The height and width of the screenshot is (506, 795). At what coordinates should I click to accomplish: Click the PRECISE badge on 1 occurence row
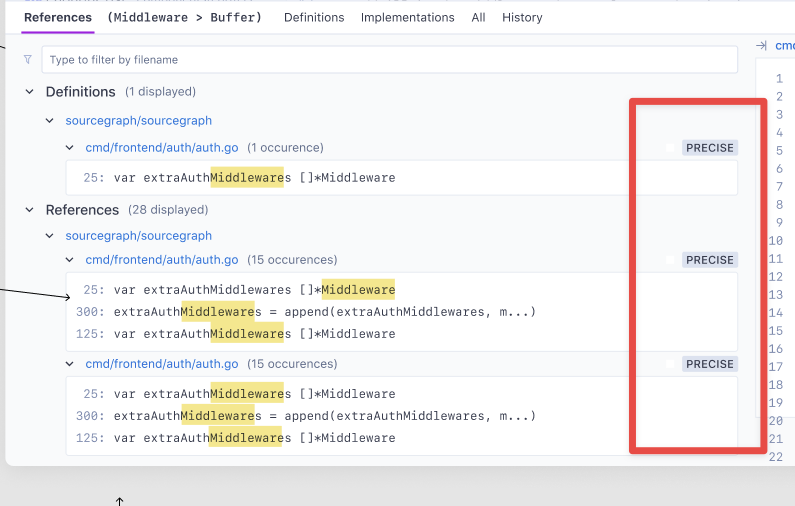point(710,148)
